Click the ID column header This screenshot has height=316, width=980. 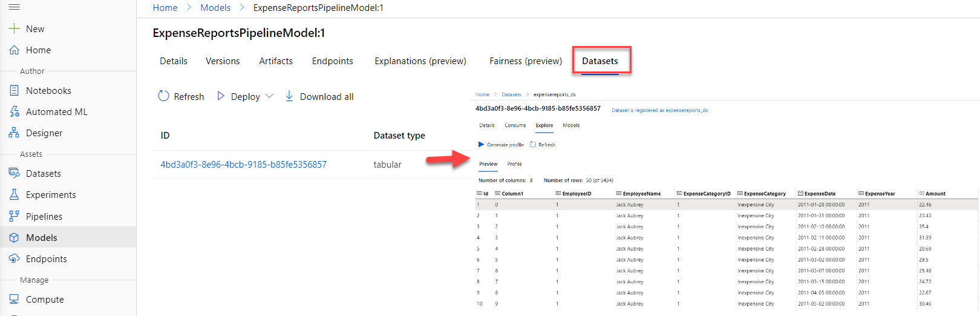tap(165, 135)
